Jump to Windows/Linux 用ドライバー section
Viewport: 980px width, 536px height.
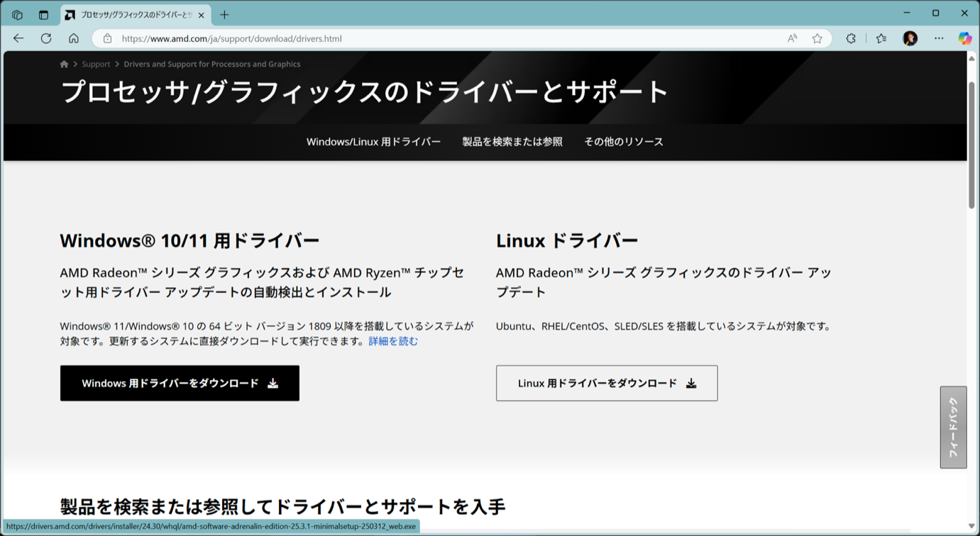click(373, 142)
